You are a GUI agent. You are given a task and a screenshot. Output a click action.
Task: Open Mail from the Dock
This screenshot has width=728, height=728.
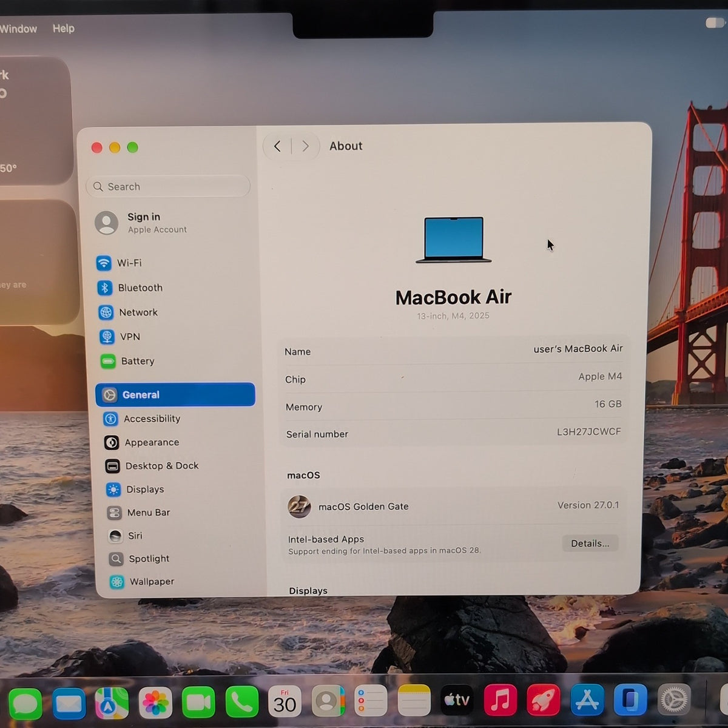coord(69,704)
